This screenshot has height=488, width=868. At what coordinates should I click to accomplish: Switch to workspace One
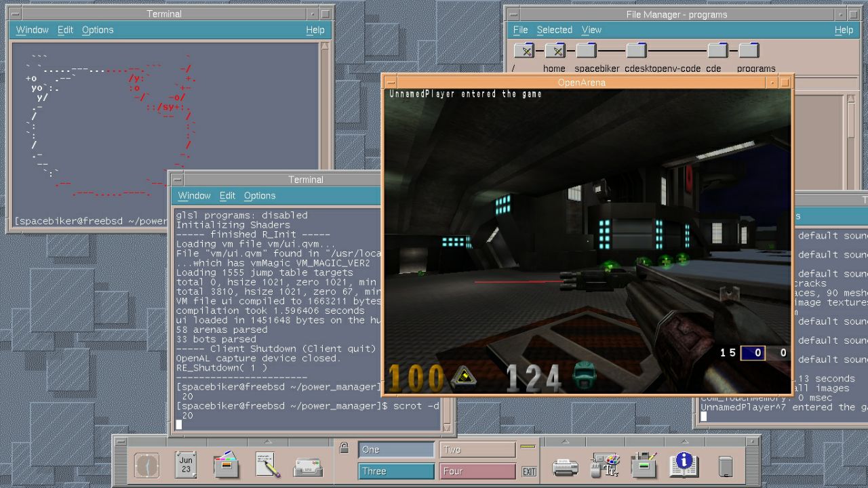[396, 449]
